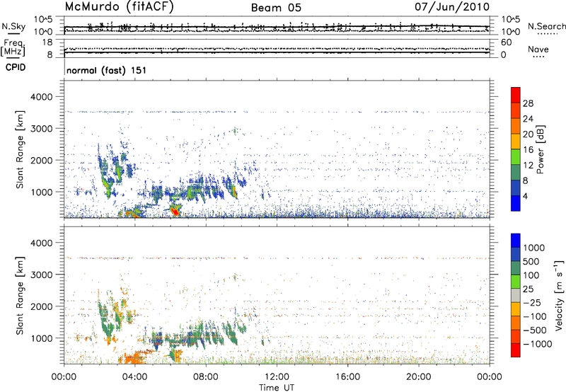Image resolution: width=566 pixels, height=392 pixels.
Task: Click the -1000 label on Velocity scale
Action: (538, 344)
